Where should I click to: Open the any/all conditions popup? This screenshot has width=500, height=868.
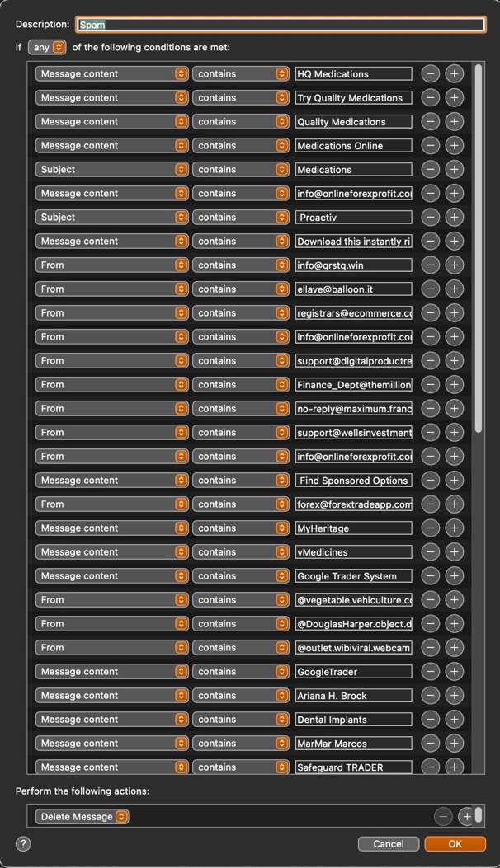click(x=46, y=47)
